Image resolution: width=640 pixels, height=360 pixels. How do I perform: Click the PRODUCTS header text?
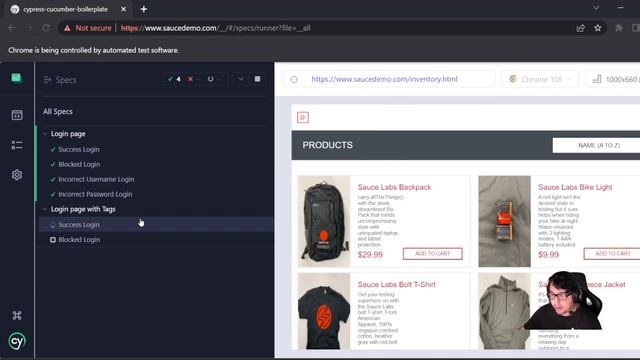327,145
